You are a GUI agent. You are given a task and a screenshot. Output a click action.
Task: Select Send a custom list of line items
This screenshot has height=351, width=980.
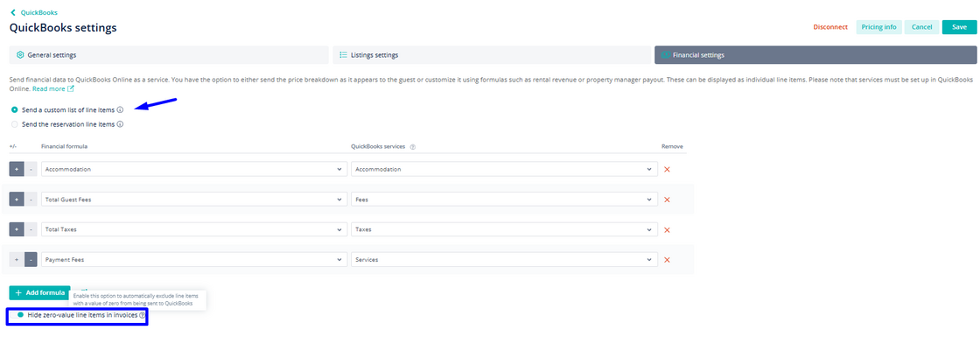(x=14, y=109)
